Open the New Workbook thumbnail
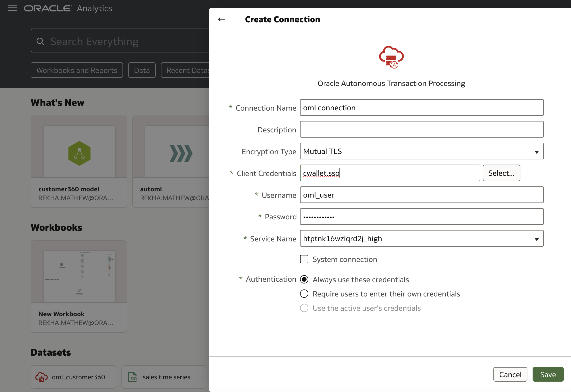Image resolution: width=571 pixels, height=392 pixels. (79, 276)
